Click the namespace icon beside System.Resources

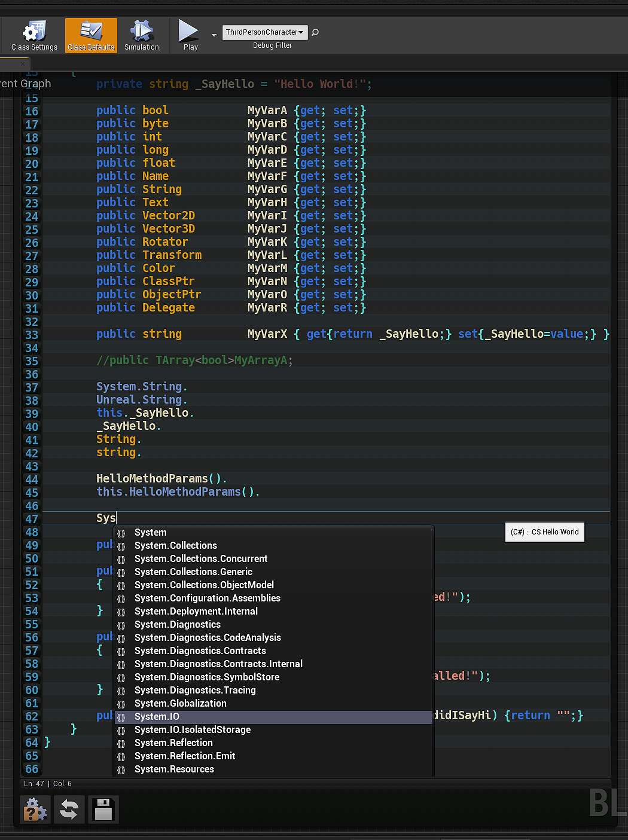tap(121, 770)
